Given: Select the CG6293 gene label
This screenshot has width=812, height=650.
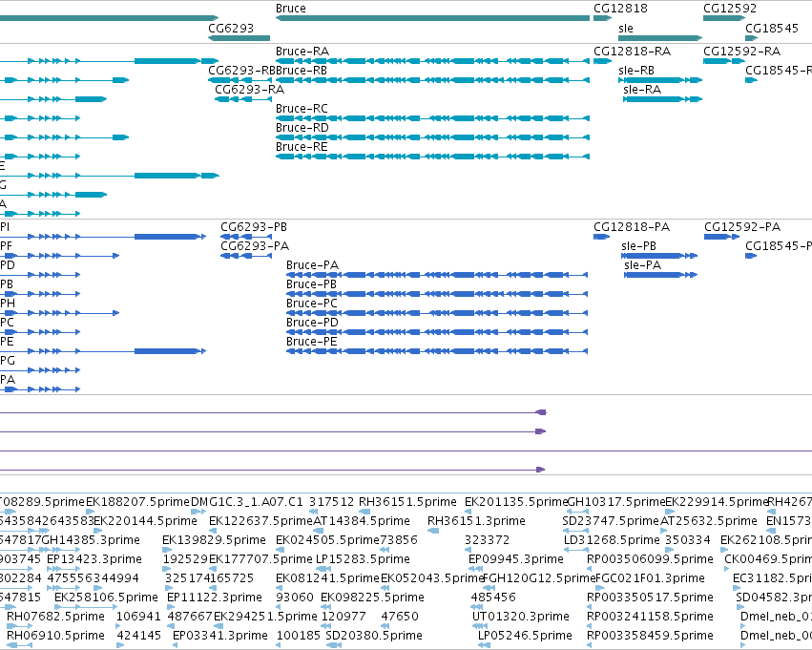Looking at the screenshot, I should click(231, 28).
